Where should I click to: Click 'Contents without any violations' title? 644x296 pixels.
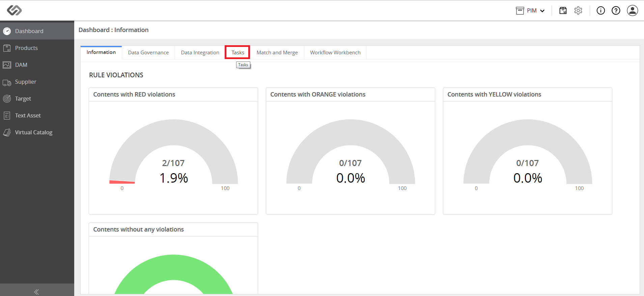[x=139, y=230]
